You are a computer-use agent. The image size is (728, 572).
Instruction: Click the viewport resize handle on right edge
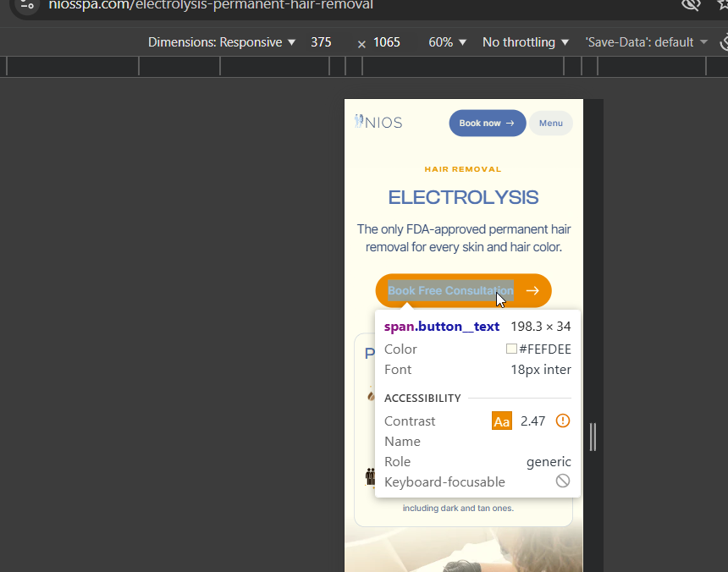point(593,437)
